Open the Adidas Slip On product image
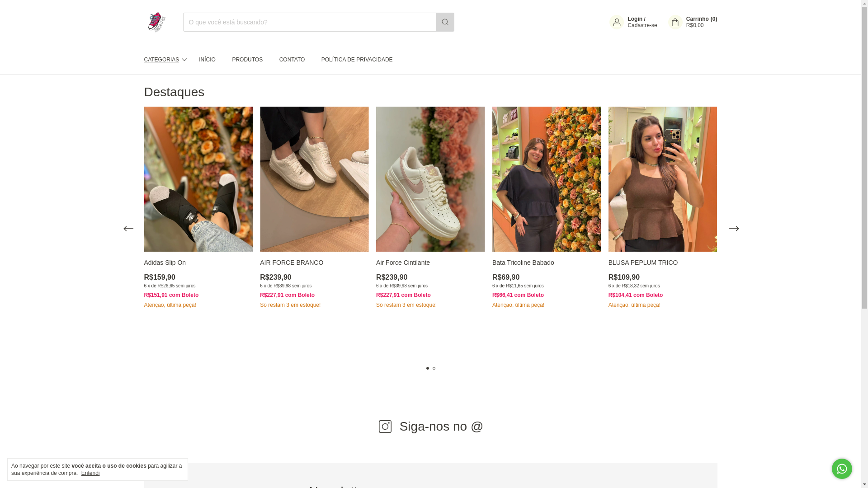Viewport: 868px width, 488px height. point(198,179)
